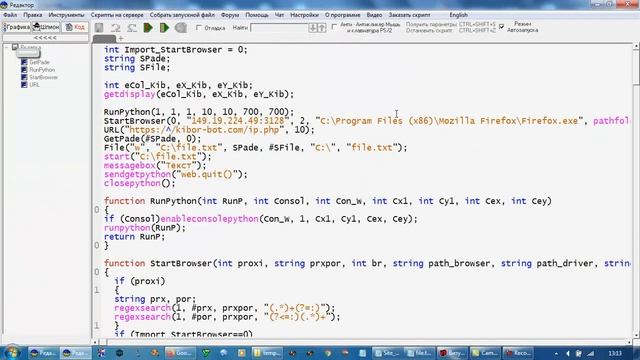Image resolution: width=640 pixels, height=360 pixels.
Task: Open the Форум menu item
Action: [230, 15]
